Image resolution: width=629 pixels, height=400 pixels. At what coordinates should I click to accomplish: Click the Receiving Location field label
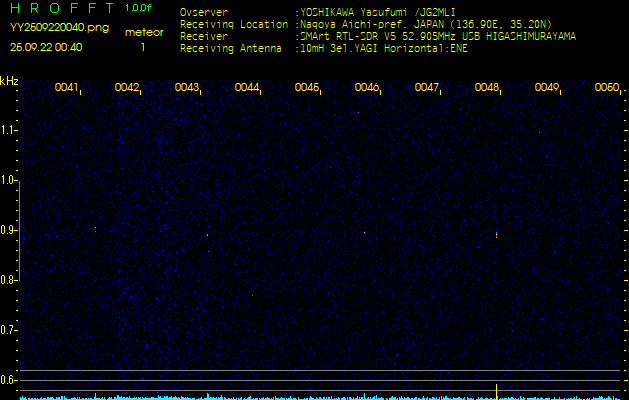click(x=234, y=24)
